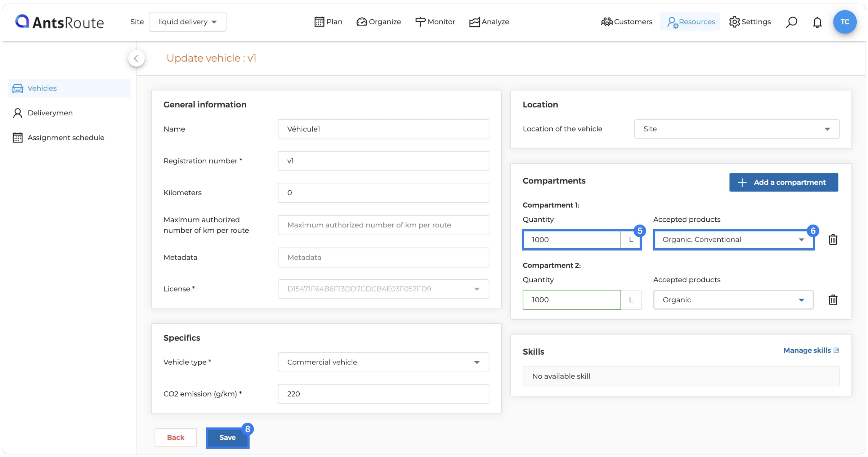Image resolution: width=868 pixels, height=457 pixels.
Task: Click the plus icon in Add a compartment
Action: click(x=742, y=182)
